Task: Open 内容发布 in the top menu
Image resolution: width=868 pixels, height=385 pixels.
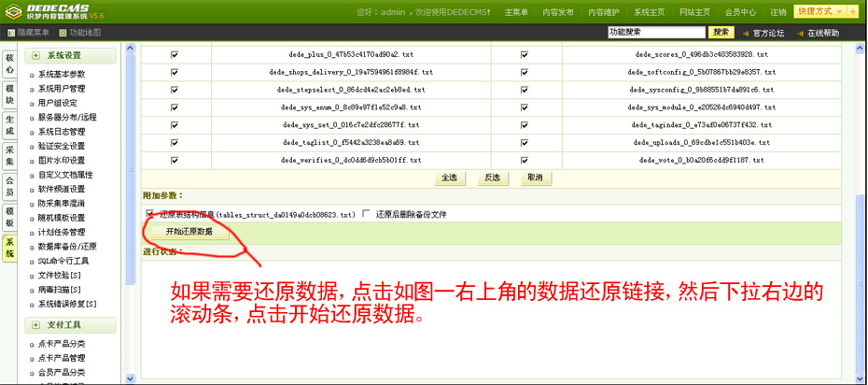Action: (x=558, y=12)
